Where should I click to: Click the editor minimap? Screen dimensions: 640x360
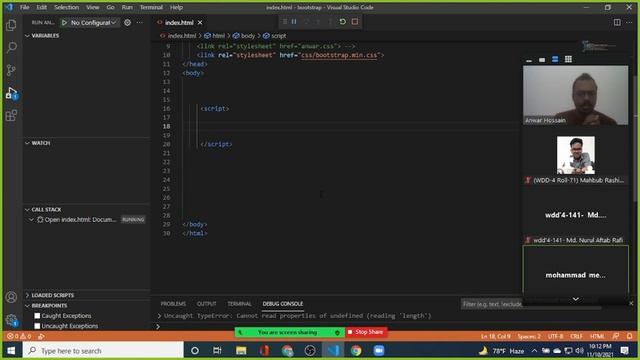(600, 47)
